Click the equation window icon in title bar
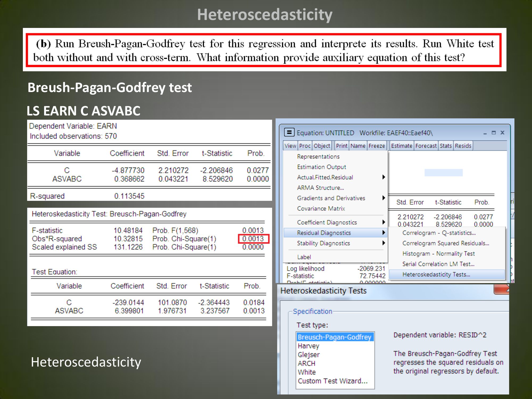 tap(289, 132)
